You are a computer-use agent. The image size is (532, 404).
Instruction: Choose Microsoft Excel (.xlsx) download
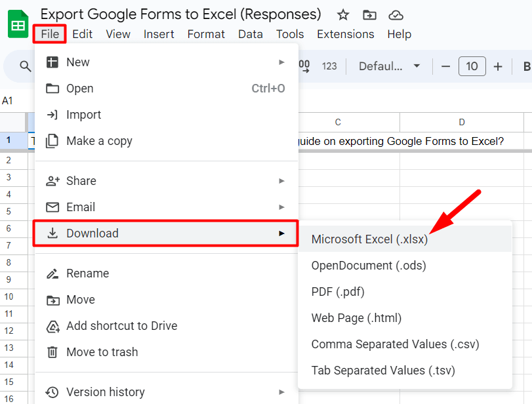pos(405,239)
